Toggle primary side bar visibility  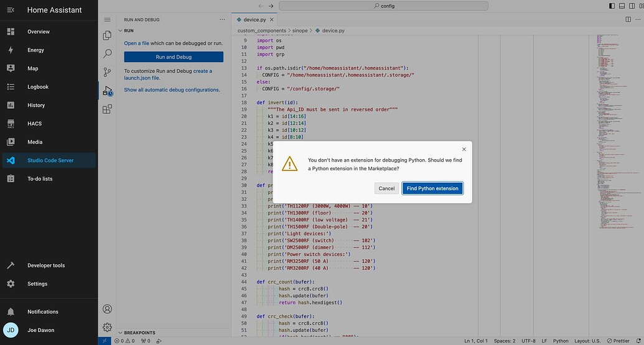coord(612,6)
